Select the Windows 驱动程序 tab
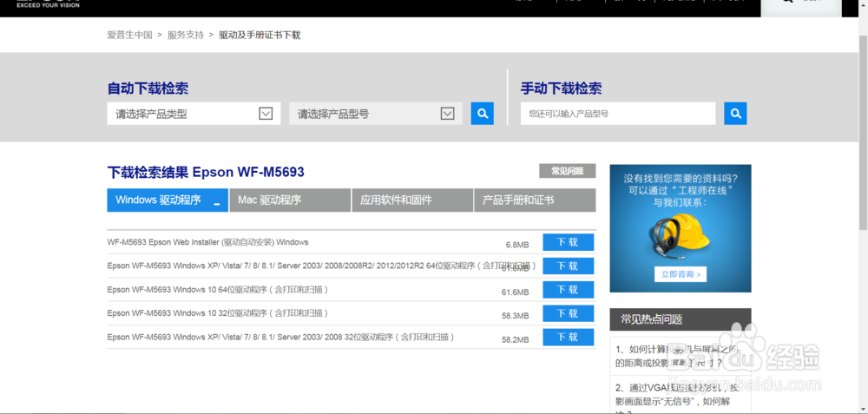 coord(168,200)
